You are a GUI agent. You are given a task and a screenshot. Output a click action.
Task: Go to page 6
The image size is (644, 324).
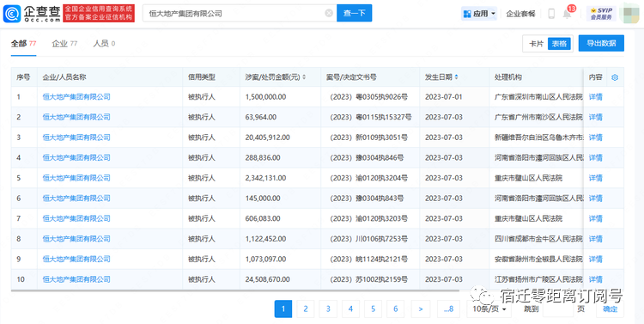395,309
